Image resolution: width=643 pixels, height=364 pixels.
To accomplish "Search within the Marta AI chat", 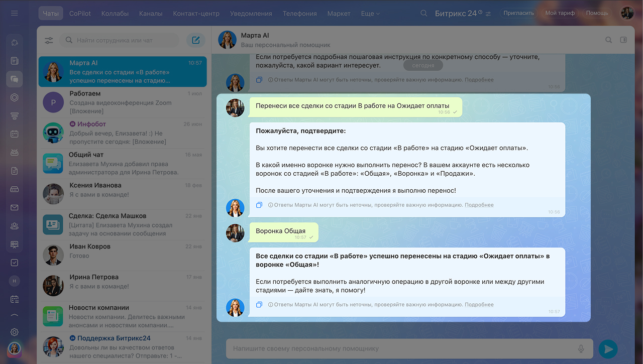I will [608, 40].
